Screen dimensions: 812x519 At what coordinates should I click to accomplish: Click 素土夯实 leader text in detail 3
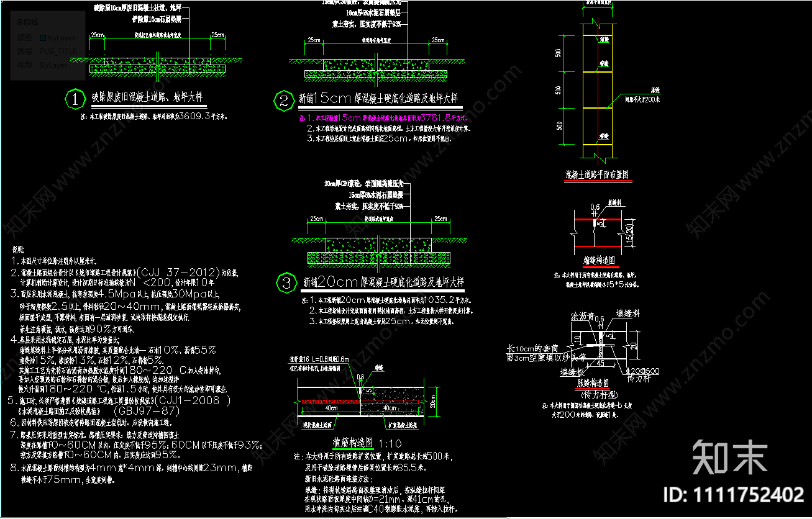pos(368,205)
